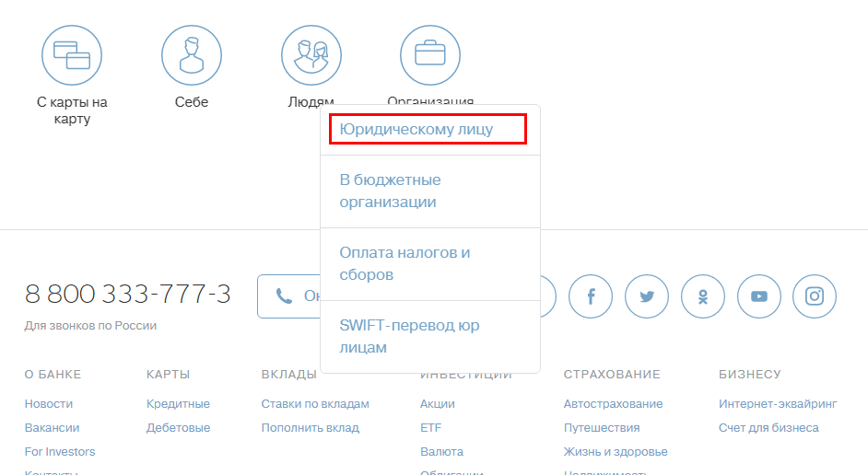The width and height of the screenshot is (868, 475).
Task: Click the 'СТРАХОВАНИЕ' footer heading
Action: point(612,375)
